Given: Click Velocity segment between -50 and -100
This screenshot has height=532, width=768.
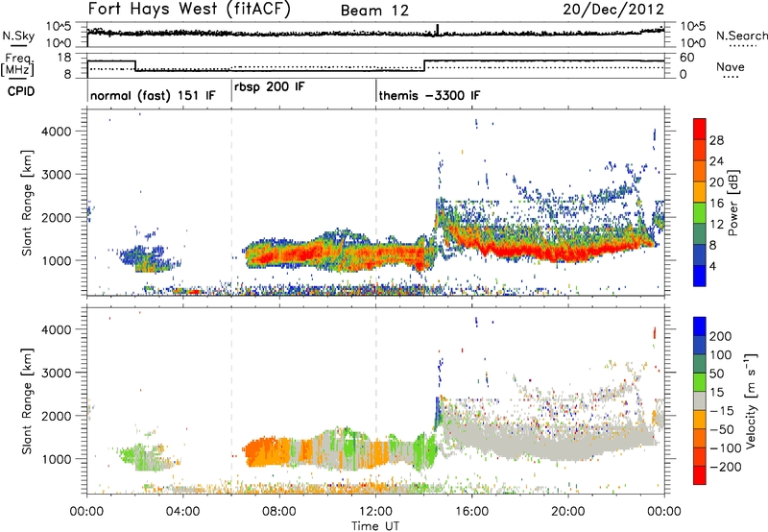Looking at the screenshot, I should [700, 438].
